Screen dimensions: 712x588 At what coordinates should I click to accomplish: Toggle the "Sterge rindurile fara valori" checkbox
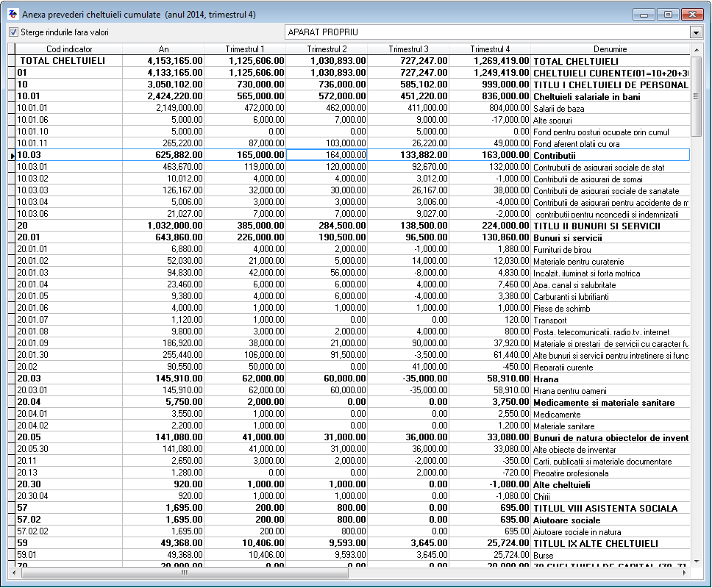click(14, 32)
